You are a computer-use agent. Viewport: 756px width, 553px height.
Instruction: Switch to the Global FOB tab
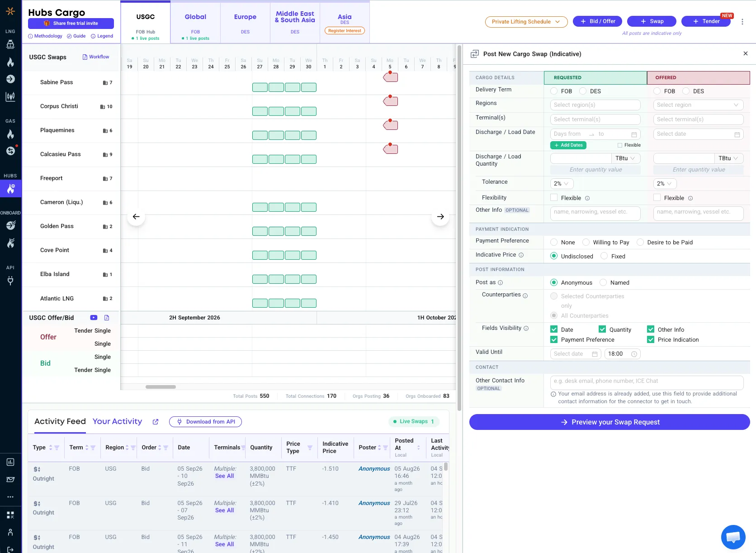[195, 23]
